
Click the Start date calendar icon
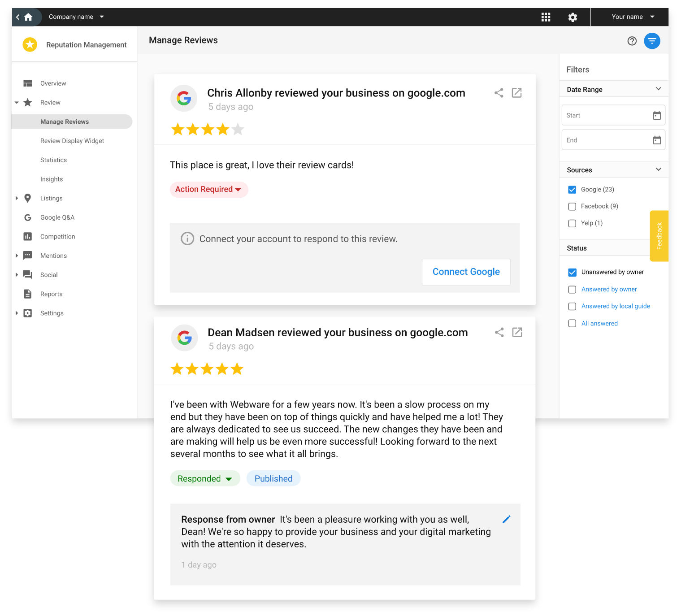(x=657, y=115)
